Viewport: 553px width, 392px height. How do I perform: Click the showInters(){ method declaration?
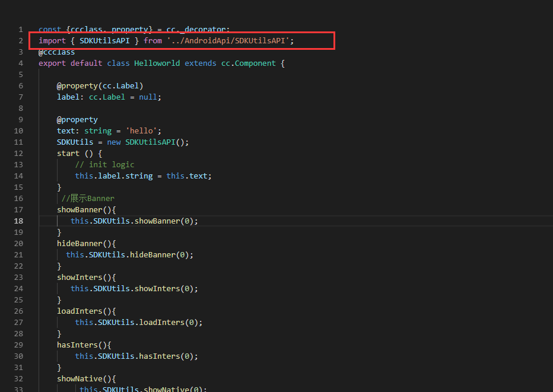(x=87, y=278)
